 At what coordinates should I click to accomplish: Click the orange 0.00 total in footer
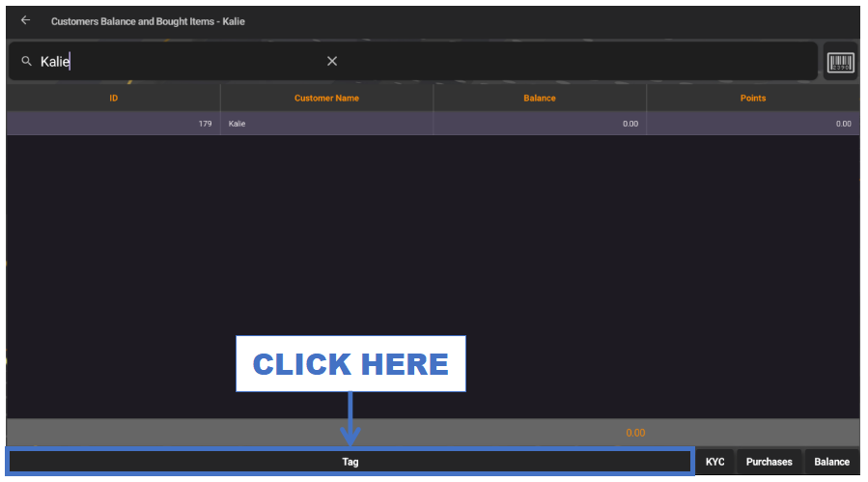tap(635, 433)
